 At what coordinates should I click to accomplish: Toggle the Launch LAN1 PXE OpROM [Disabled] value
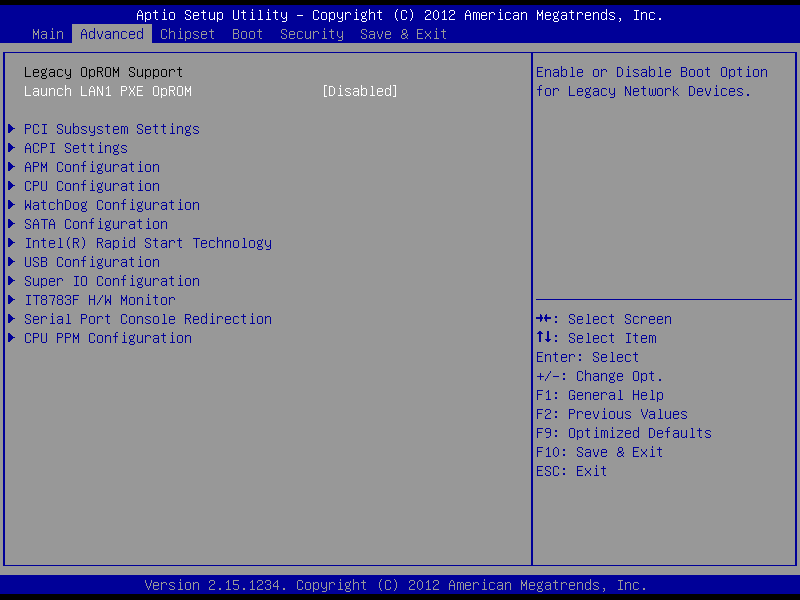[360, 91]
